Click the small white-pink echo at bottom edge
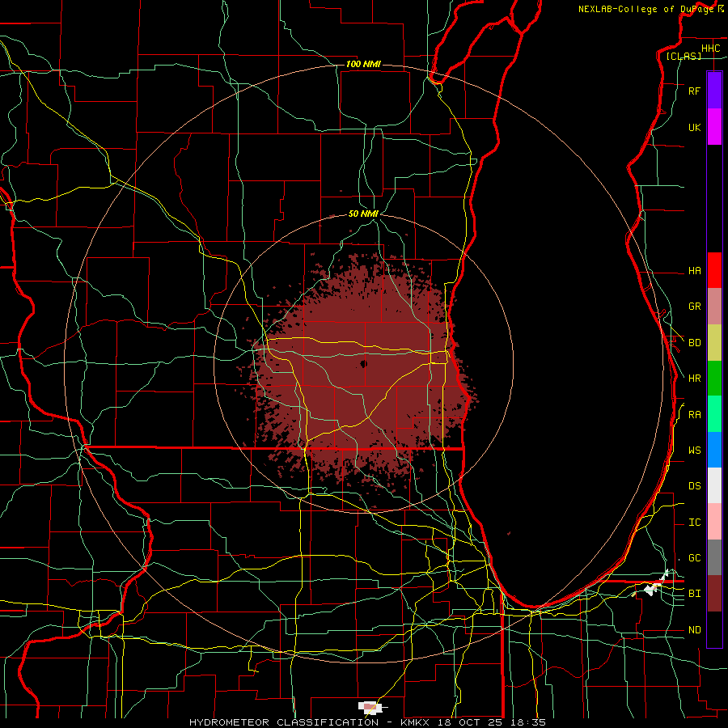Image resolution: width=728 pixels, height=728 pixels. coord(370,708)
